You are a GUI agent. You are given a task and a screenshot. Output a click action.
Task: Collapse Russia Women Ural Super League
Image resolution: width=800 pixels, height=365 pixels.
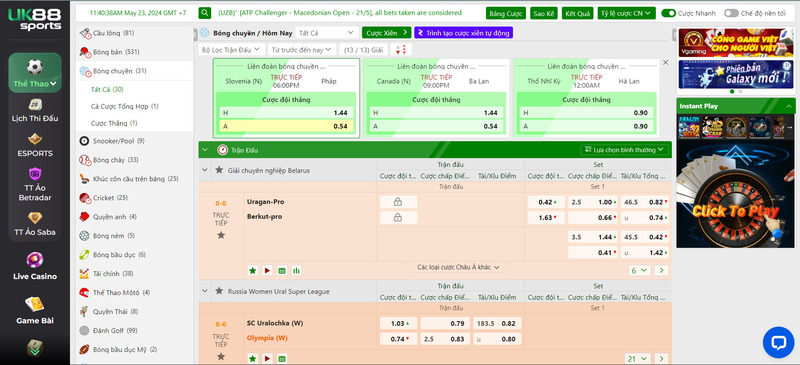(x=205, y=291)
